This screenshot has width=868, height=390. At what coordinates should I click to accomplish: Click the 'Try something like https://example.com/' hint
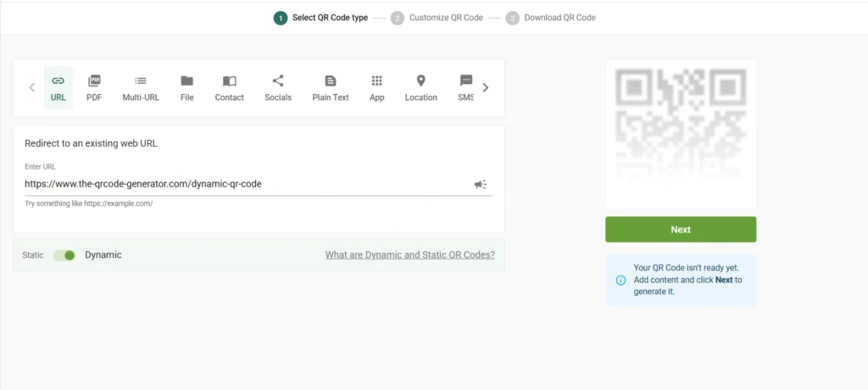tap(88, 203)
